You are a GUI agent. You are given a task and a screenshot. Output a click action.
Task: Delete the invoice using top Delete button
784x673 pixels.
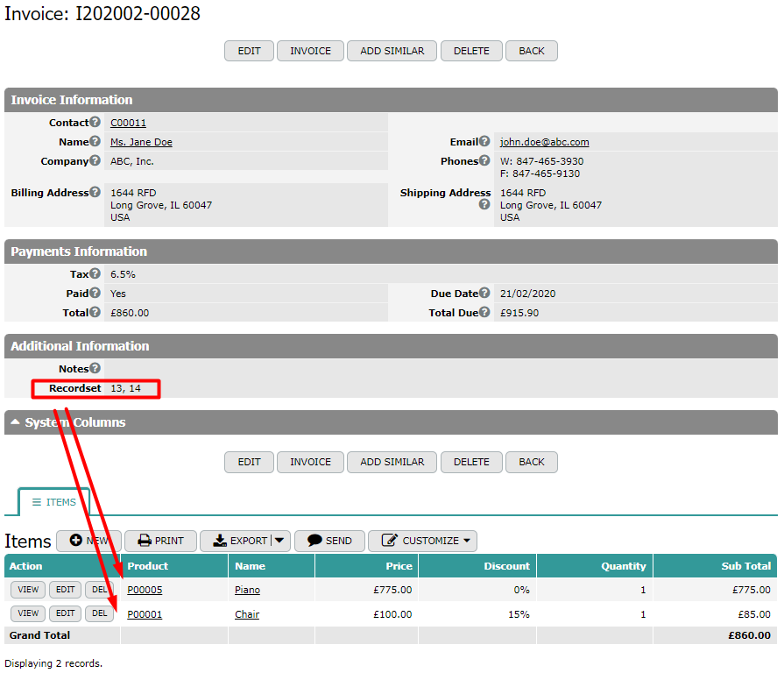coord(471,51)
